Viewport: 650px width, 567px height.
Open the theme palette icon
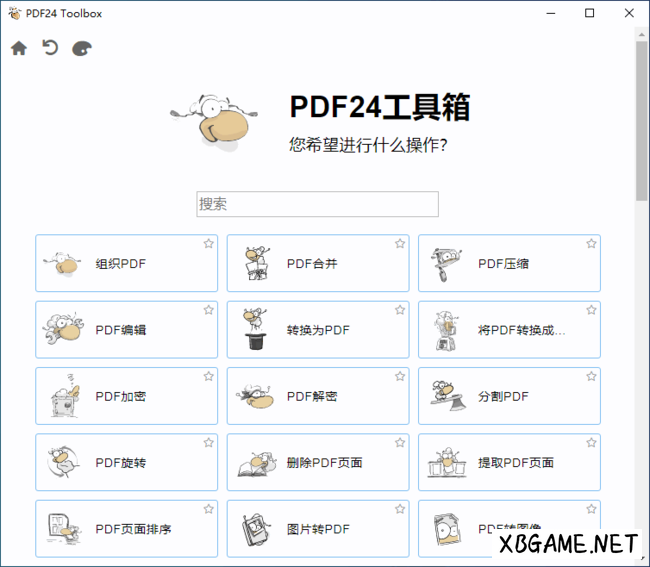click(82, 48)
